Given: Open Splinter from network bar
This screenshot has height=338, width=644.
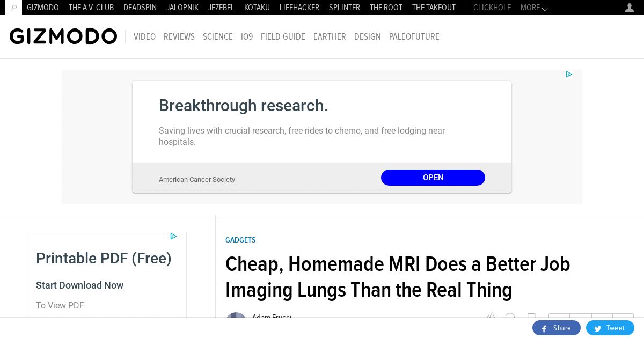Looking at the screenshot, I should (345, 8).
